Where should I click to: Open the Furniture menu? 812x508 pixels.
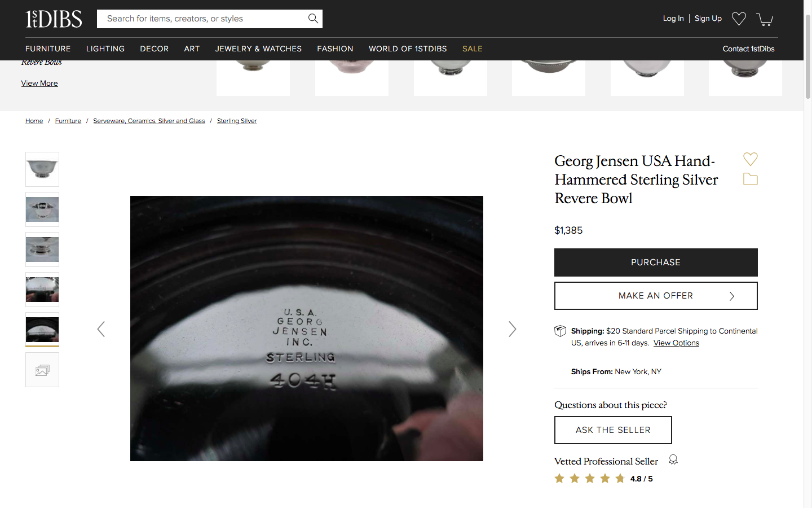click(x=48, y=49)
